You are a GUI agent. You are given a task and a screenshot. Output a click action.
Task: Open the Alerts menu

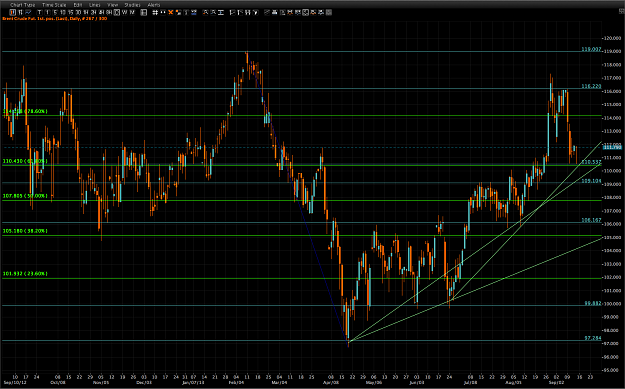[154, 5]
